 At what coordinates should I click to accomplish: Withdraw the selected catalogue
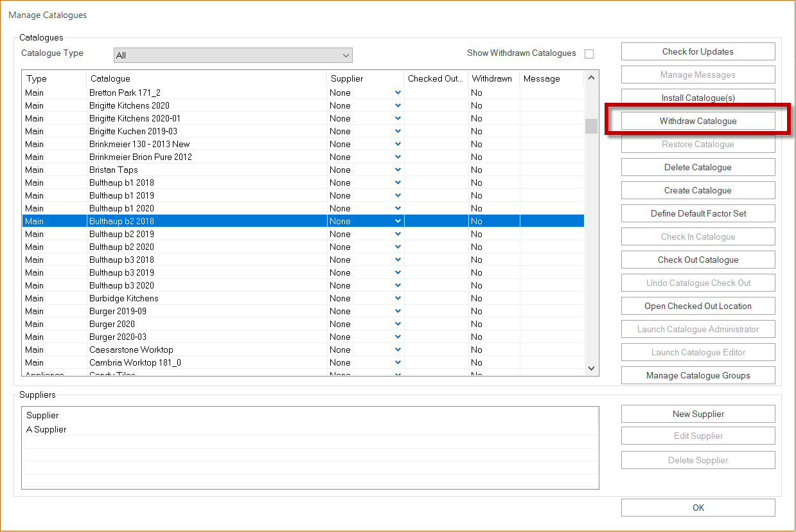pyautogui.click(x=698, y=121)
